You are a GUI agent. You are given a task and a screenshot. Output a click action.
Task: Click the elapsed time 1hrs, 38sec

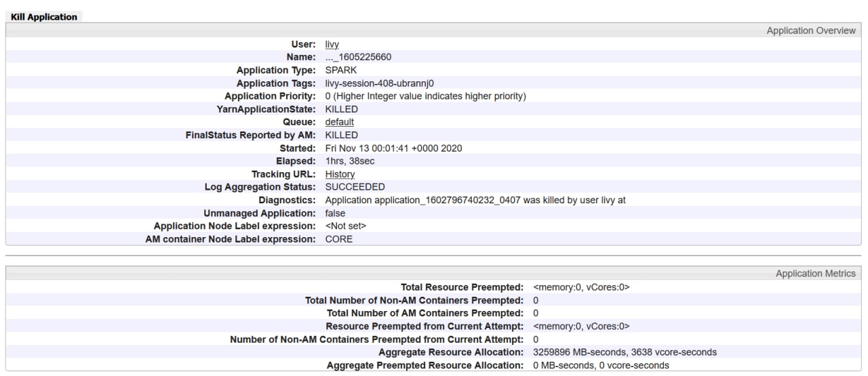[x=350, y=161]
